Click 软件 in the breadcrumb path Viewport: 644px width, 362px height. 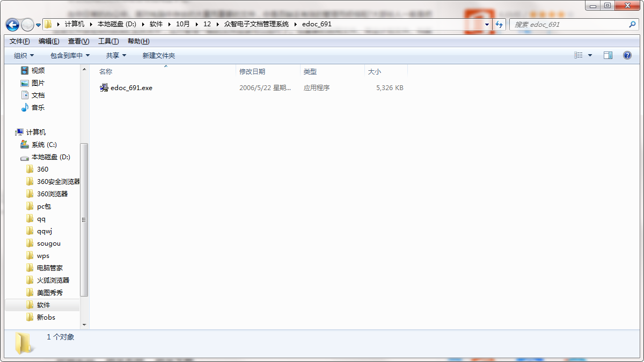(156, 24)
